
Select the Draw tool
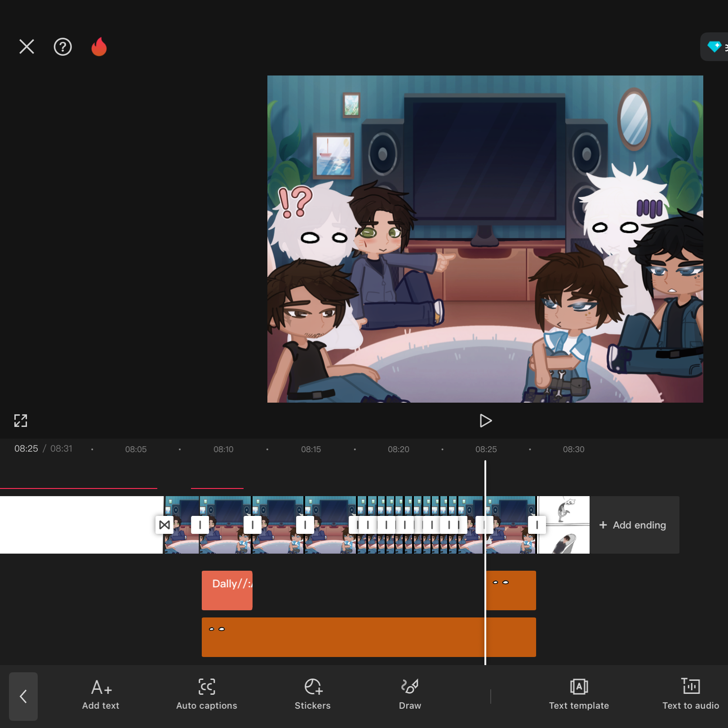click(410, 694)
